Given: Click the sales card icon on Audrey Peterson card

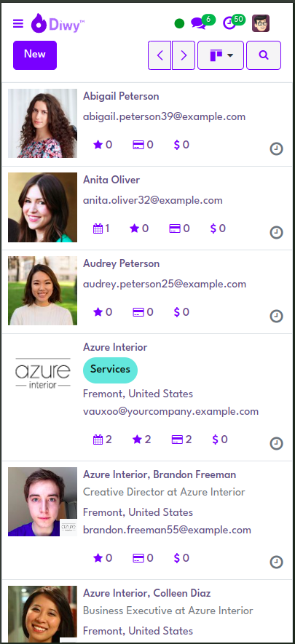Looking at the screenshot, I should click(138, 313).
